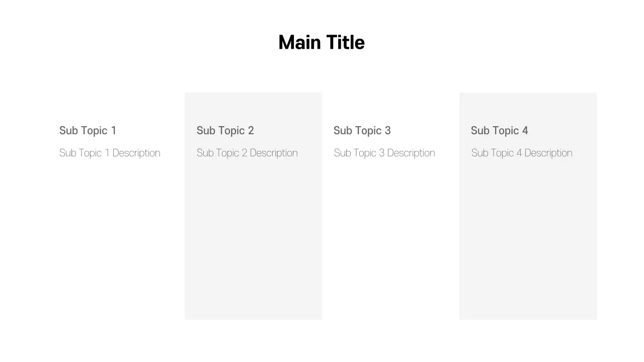Click the word "Main" in the title
The width and height of the screenshot is (644, 362).
[x=299, y=42]
